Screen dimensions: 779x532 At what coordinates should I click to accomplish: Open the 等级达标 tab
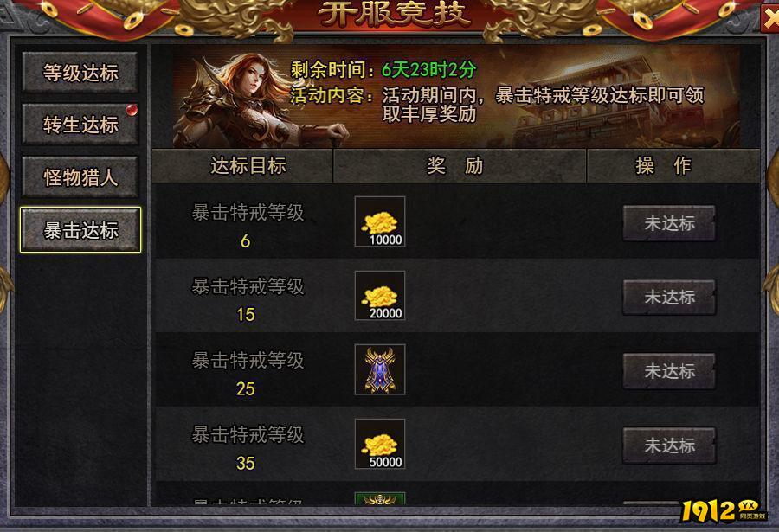point(80,73)
